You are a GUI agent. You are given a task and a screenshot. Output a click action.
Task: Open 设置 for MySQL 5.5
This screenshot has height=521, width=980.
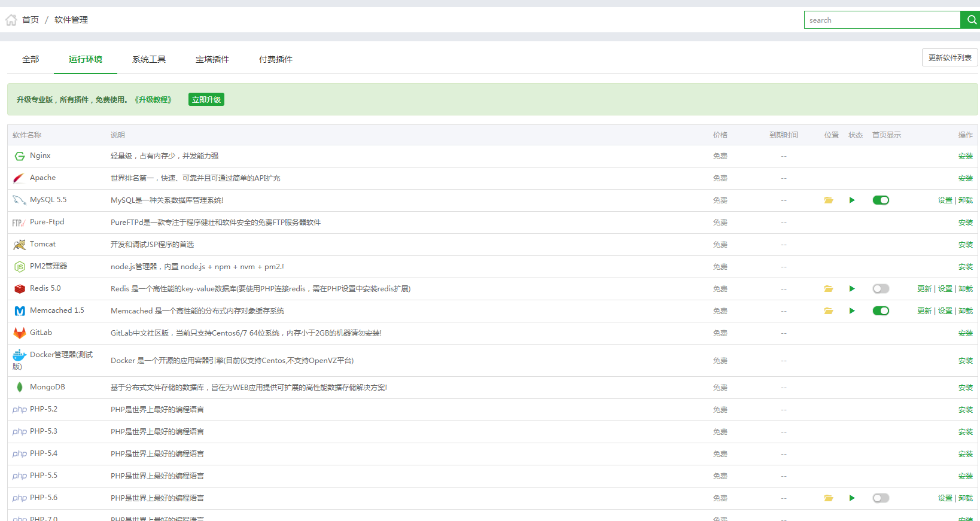[945, 200]
